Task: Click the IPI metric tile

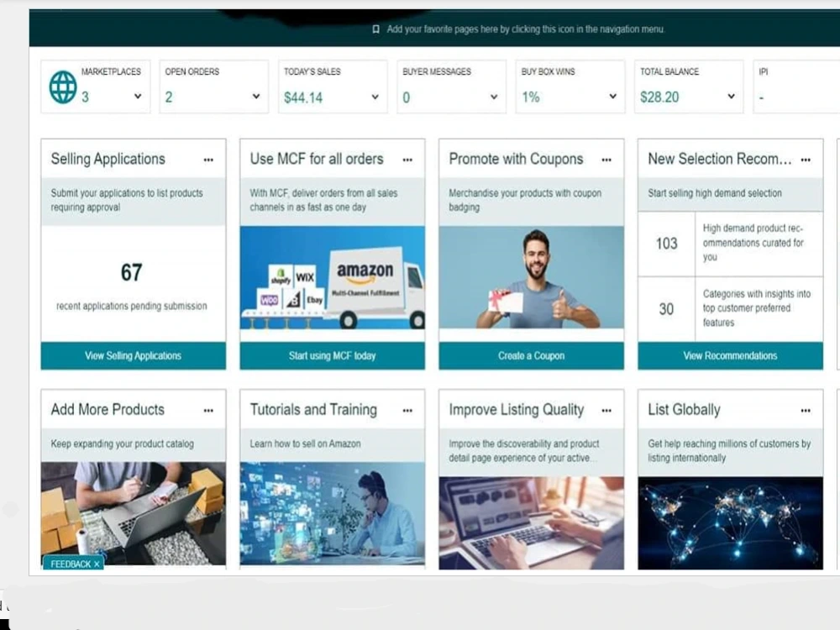Action: (796, 87)
